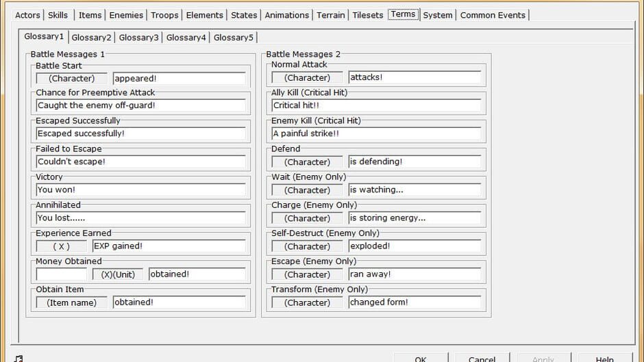Image resolution: width=644 pixels, height=362 pixels.
Task: Click the empty Money Obtained prefix field
Action: point(62,274)
